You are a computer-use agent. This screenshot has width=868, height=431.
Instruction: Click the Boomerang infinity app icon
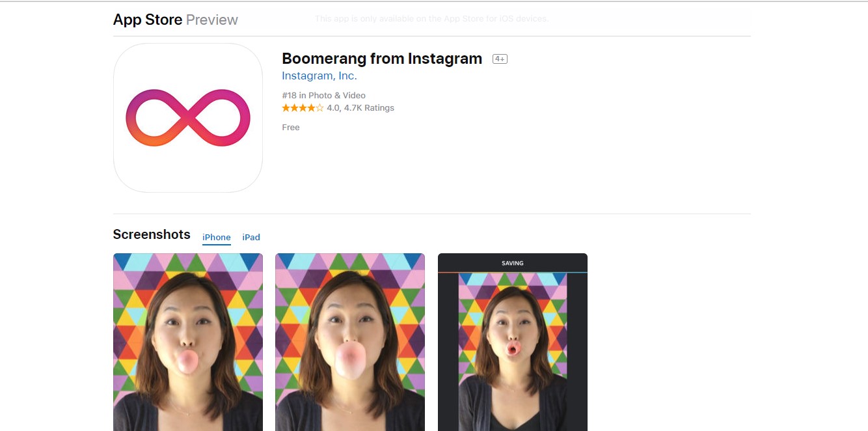(188, 118)
